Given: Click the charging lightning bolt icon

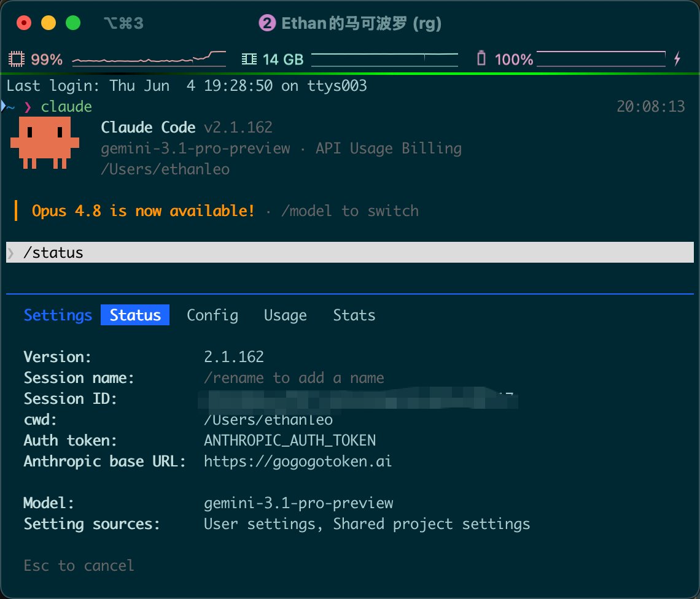Looking at the screenshot, I should [x=677, y=58].
